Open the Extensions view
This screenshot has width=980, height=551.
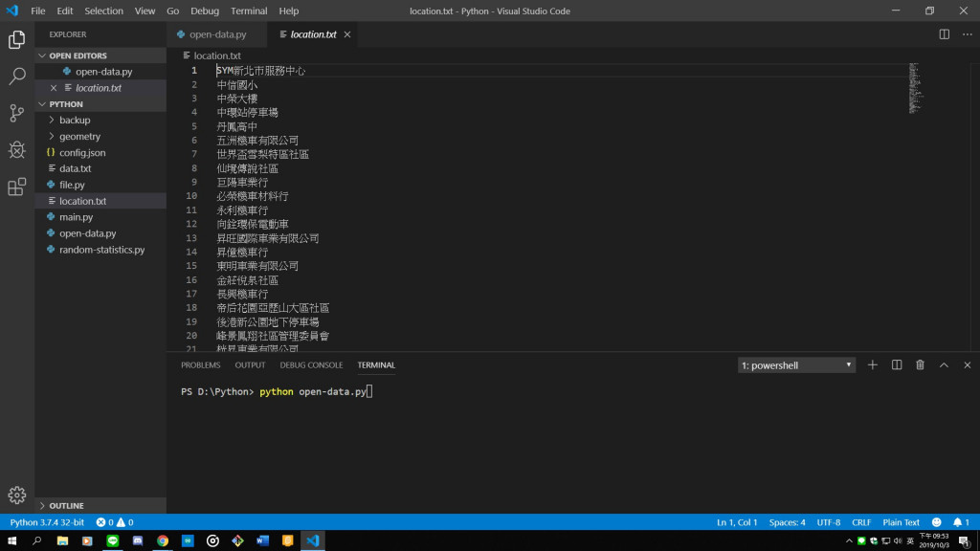(17, 187)
